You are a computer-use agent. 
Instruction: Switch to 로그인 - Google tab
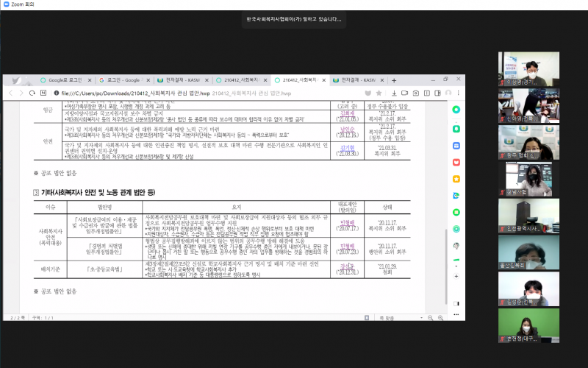click(x=123, y=80)
